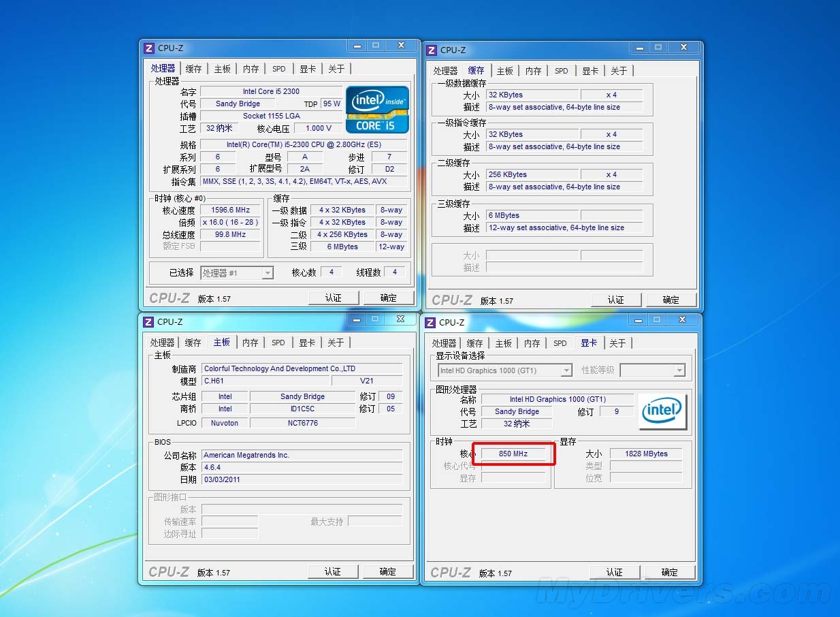Click the CPU-Z title icon of the 缓存 window
The image size is (840, 617).
coord(432,50)
